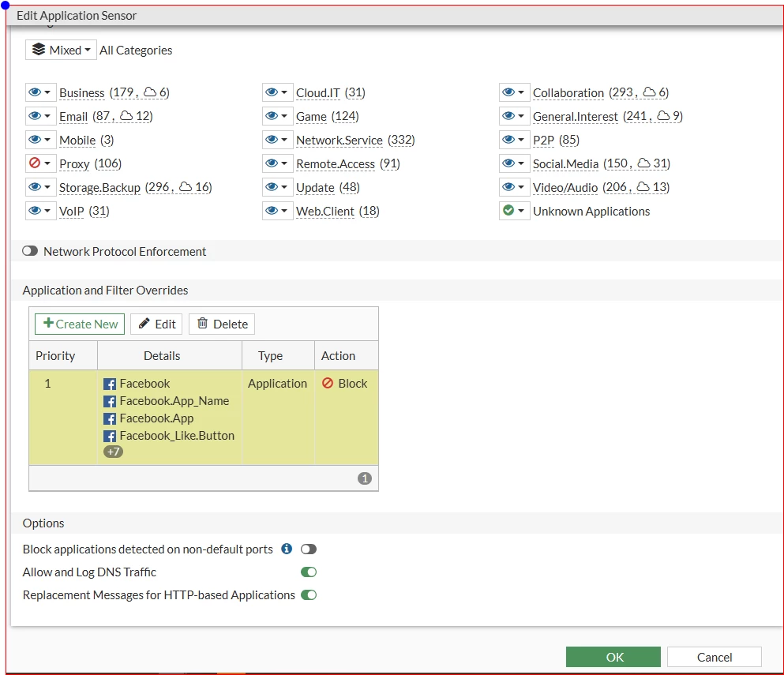Toggle Block applications on non-default ports
This screenshot has height=675, width=784.
pos(309,549)
